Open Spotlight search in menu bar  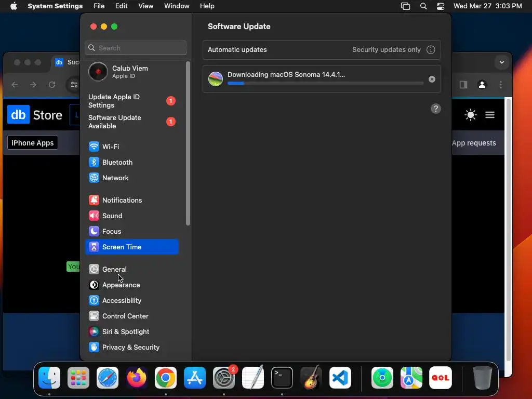pos(423,6)
